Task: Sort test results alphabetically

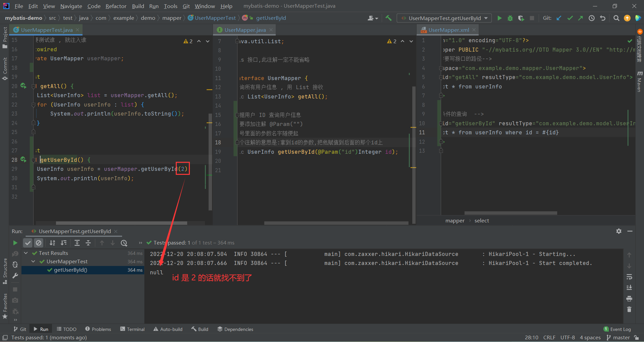Action: 52,243
